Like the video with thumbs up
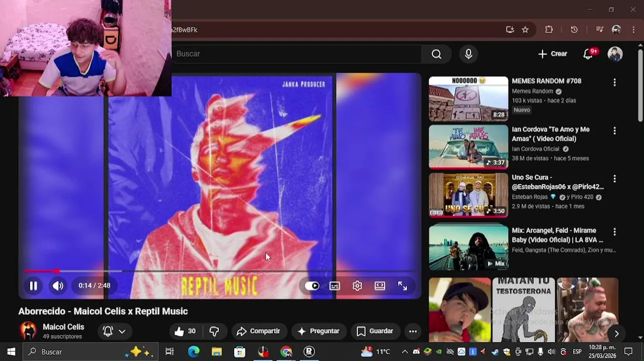644x361 pixels. coord(185,331)
